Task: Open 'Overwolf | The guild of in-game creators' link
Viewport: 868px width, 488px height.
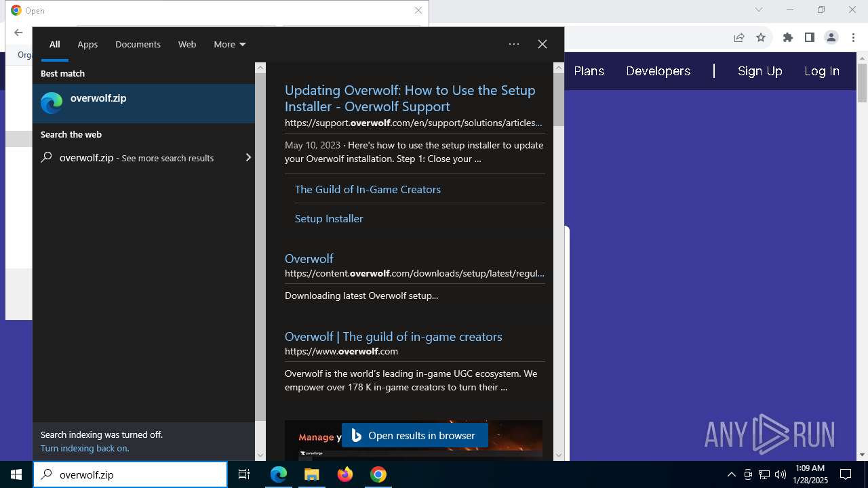Action: tap(393, 336)
